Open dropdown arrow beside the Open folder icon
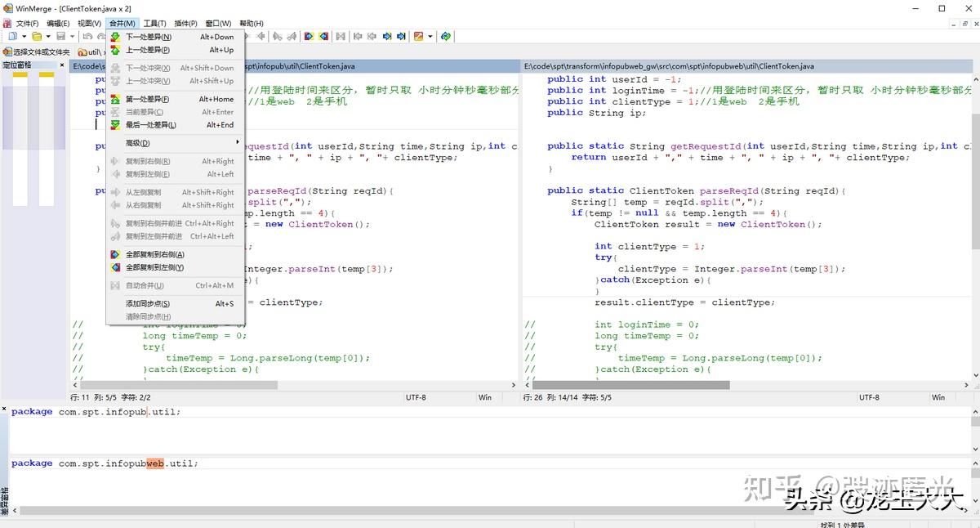Viewport: 980px width, 528px height. tap(48, 37)
